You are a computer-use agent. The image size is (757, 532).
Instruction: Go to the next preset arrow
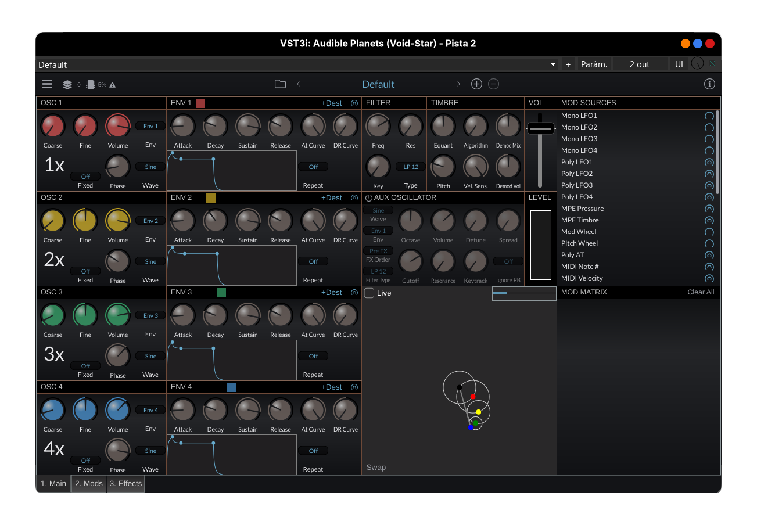point(458,84)
